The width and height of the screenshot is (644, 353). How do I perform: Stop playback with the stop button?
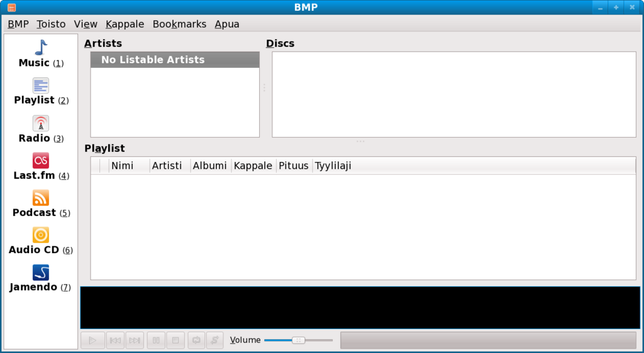click(176, 340)
